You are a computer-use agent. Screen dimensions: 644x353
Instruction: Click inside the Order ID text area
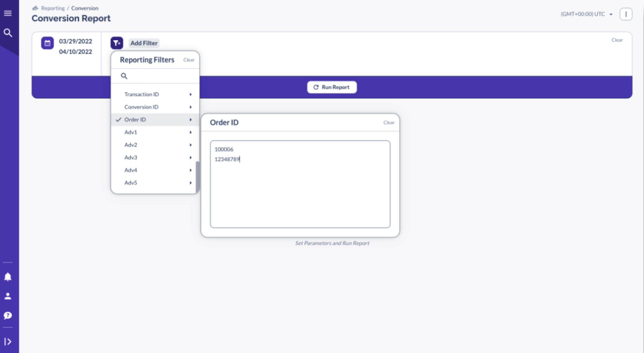pyautogui.click(x=300, y=184)
